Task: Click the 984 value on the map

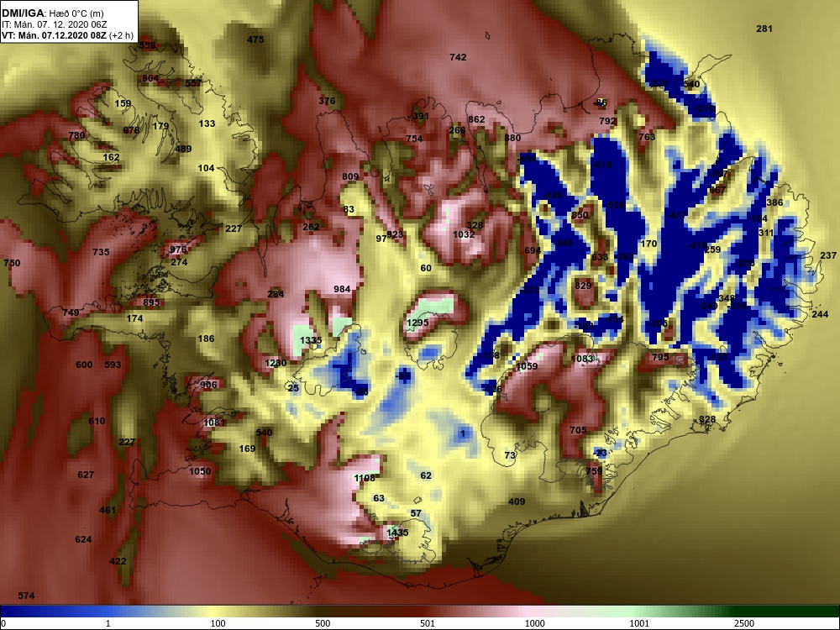Action: pos(342,289)
